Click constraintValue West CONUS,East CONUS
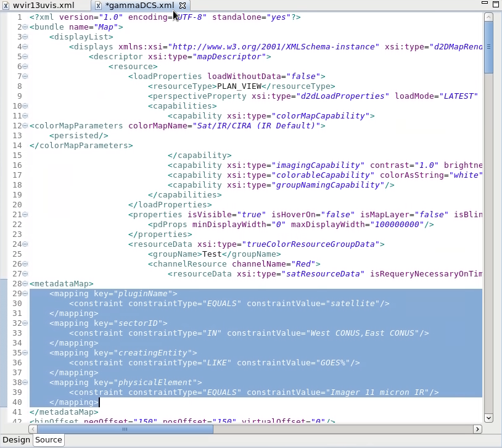This screenshot has height=448, width=502. [363, 333]
